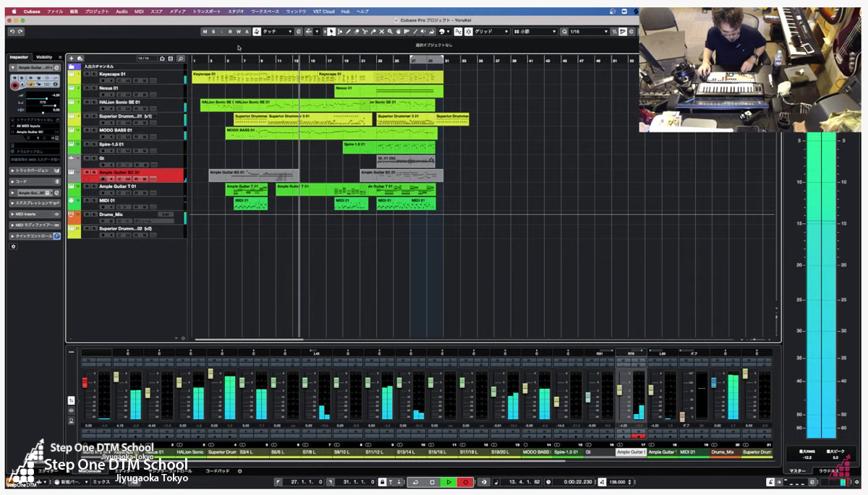Click inspector record enable red button
Screen dimensions: 868x495
(x=14, y=85)
